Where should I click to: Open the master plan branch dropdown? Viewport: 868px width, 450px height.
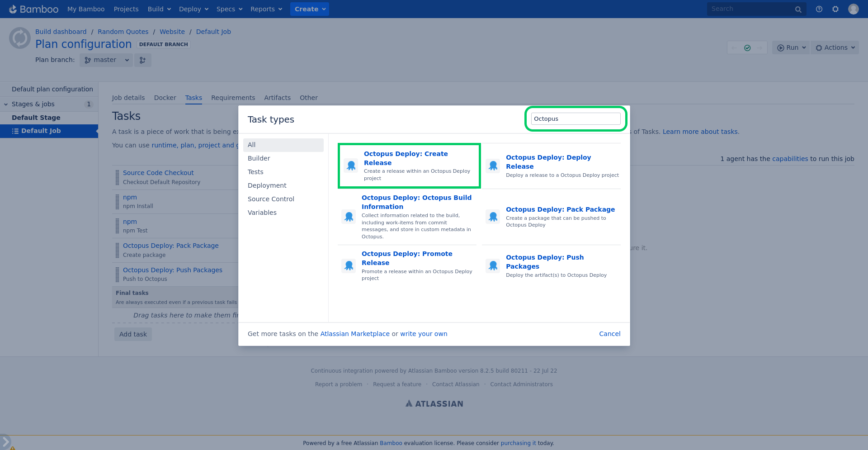coord(106,60)
